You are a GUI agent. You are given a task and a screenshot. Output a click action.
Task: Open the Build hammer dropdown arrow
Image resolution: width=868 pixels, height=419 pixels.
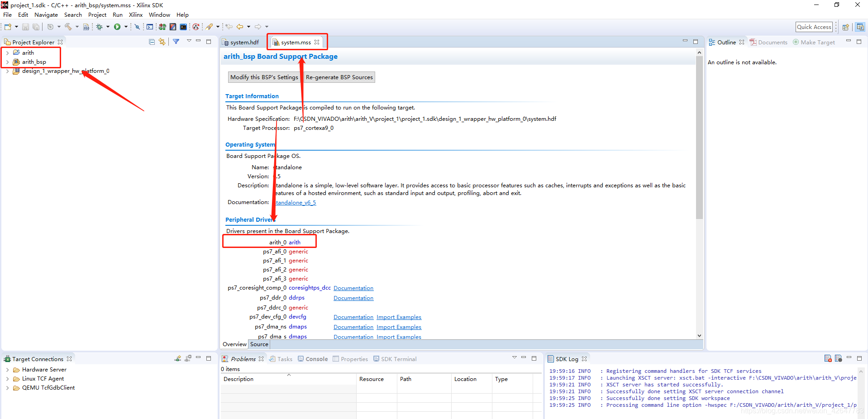77,27
